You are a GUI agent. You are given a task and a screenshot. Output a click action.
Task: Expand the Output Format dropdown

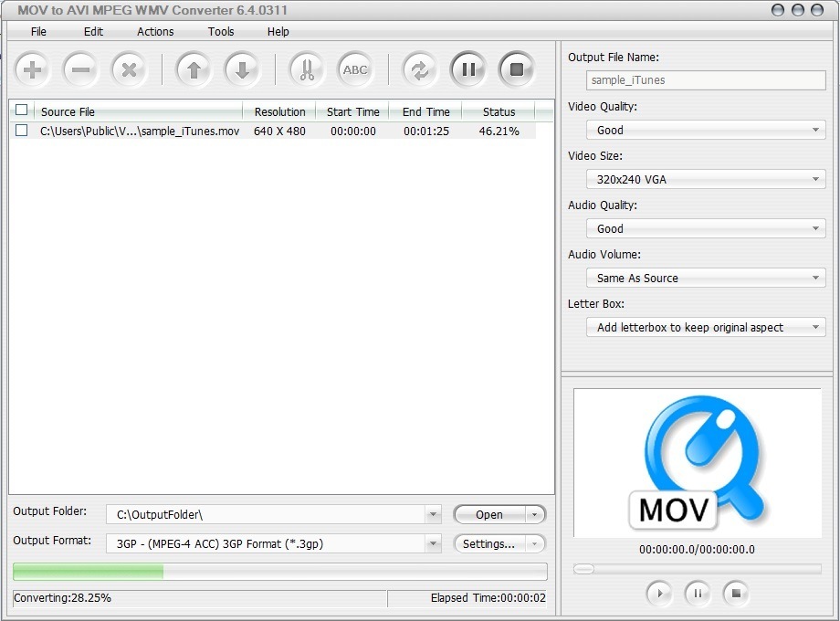coord(433,543)
